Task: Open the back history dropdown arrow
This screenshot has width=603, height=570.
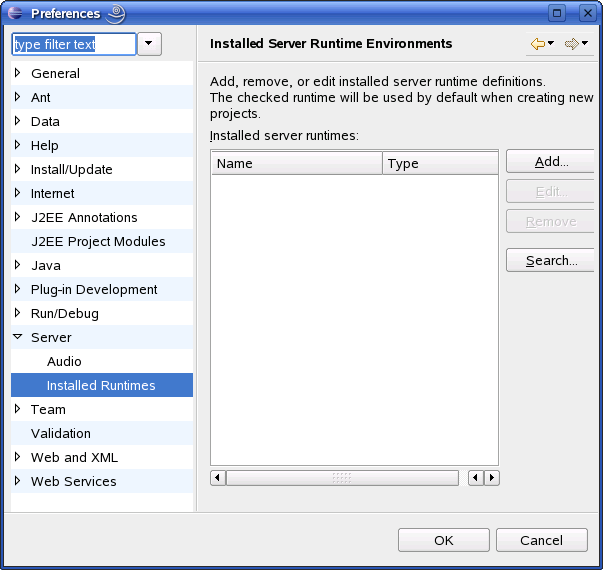Action: pyautogui.click(x=551, y=44)
